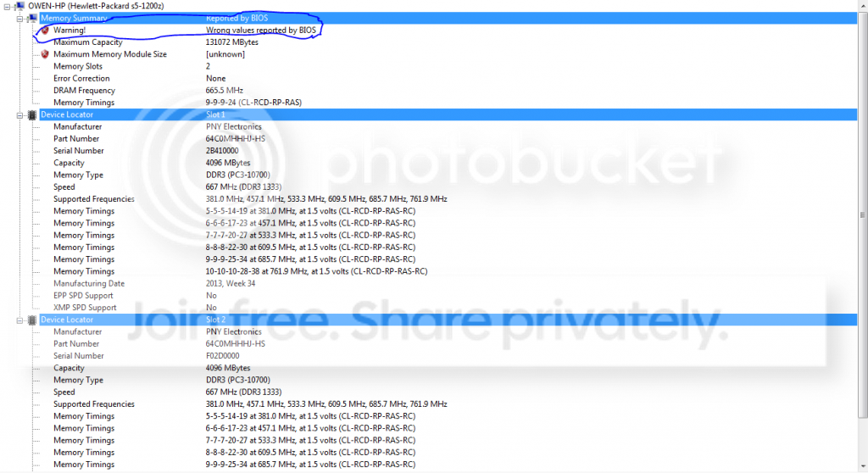Click the 10-10-10-28-38 at 761.9 MHz timings
The image size is (868, 473).
coord(317,271)
